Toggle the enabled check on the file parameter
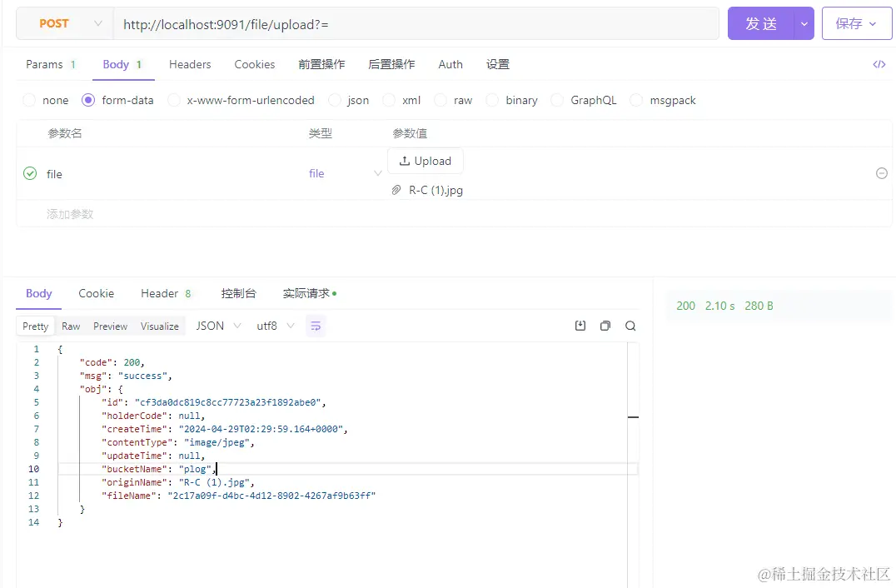 pos(30,173)
